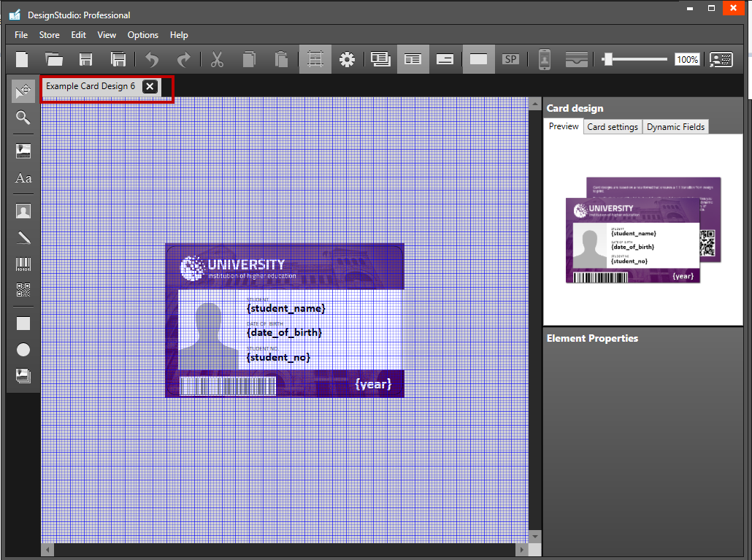Toggle the grid display button
Screen dimensions: 752x560
click(x=315, y=59)
